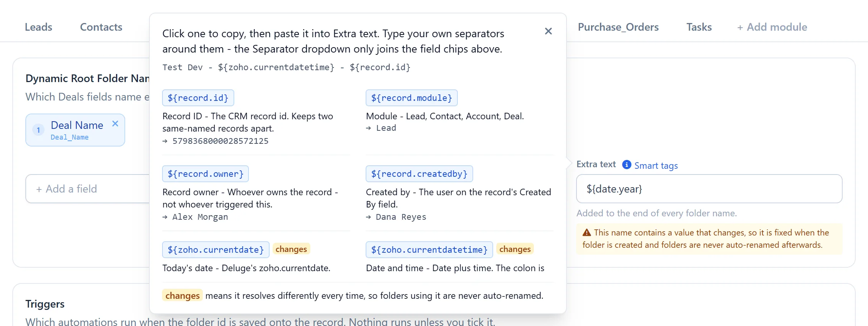The height and width of the screenshot is (326, 868).
Task: Copy the ${zoho.currentdate} smart tag
Action: 216,250
